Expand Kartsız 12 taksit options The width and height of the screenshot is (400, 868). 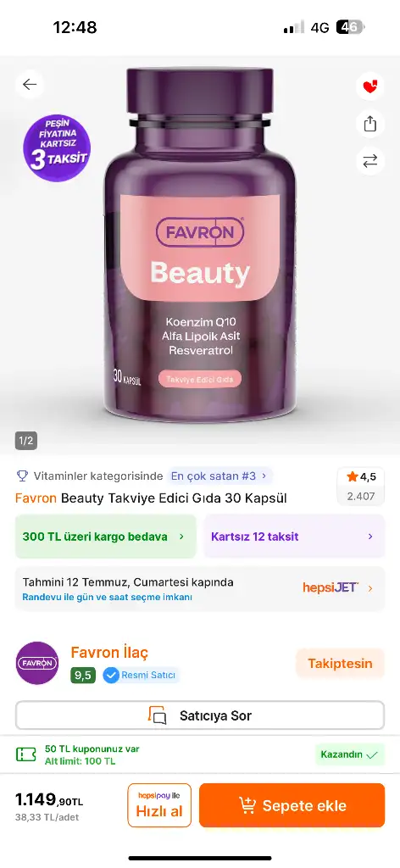294,537
